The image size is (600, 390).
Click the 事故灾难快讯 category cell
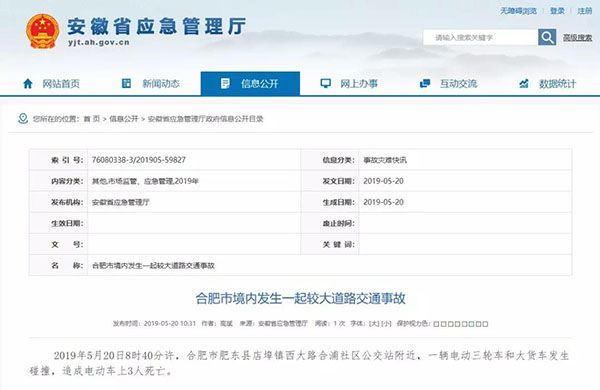tap(385, 160)
